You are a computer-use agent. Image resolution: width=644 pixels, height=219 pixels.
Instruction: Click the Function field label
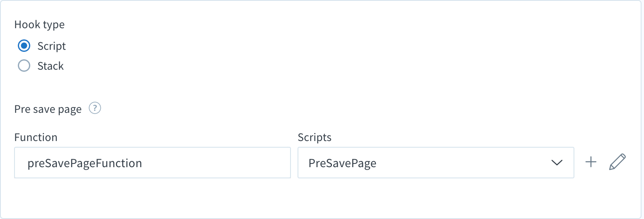point(36,137)
